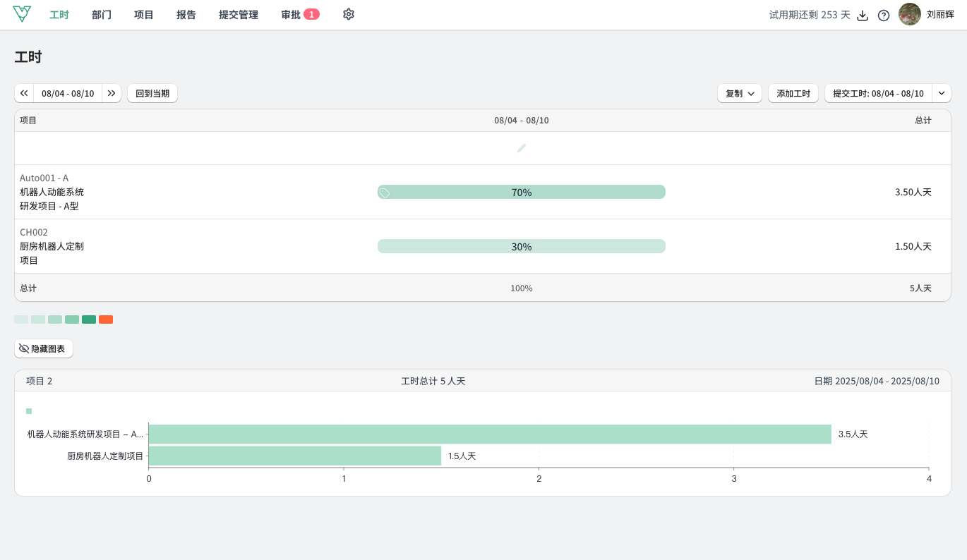
Task: Click the pencil edit icon in table
Action: 522,148
